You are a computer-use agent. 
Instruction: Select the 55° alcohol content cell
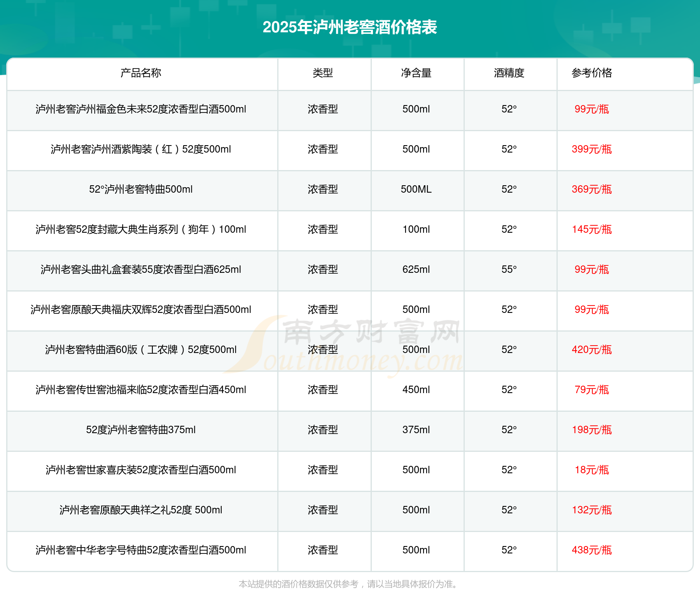[x=509, y=270]
